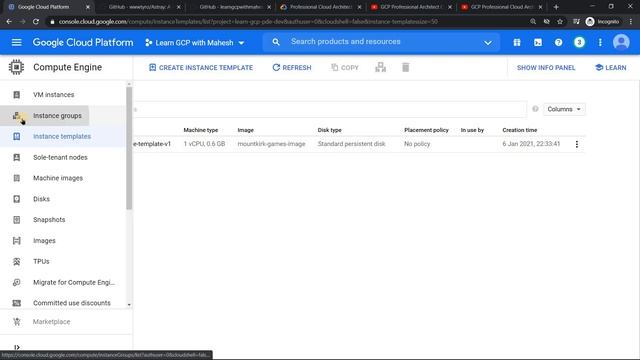
Task: Click the delete trash icon in toolbar
Action: point(405,67)
